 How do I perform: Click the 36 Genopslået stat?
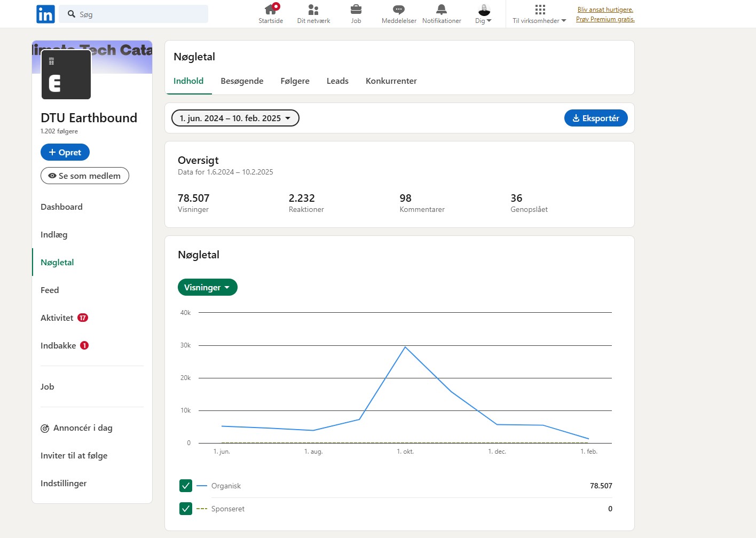tap(529, 203)
